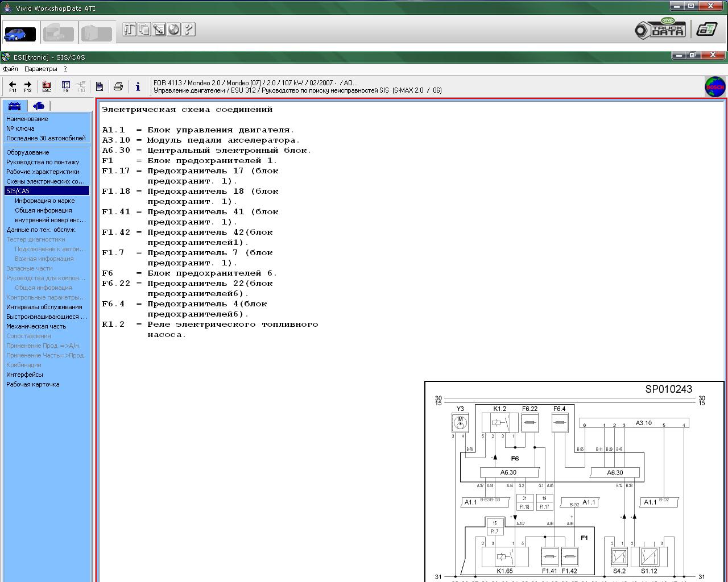728x582 pixels.
Task: Open the Параметры menu
Action: tap(41, 69)
